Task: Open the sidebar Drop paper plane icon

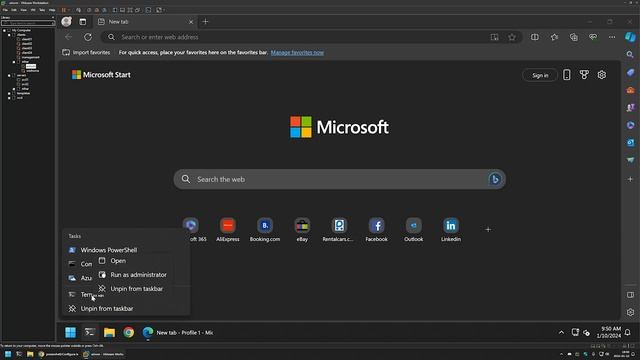Action: (630, 160)
